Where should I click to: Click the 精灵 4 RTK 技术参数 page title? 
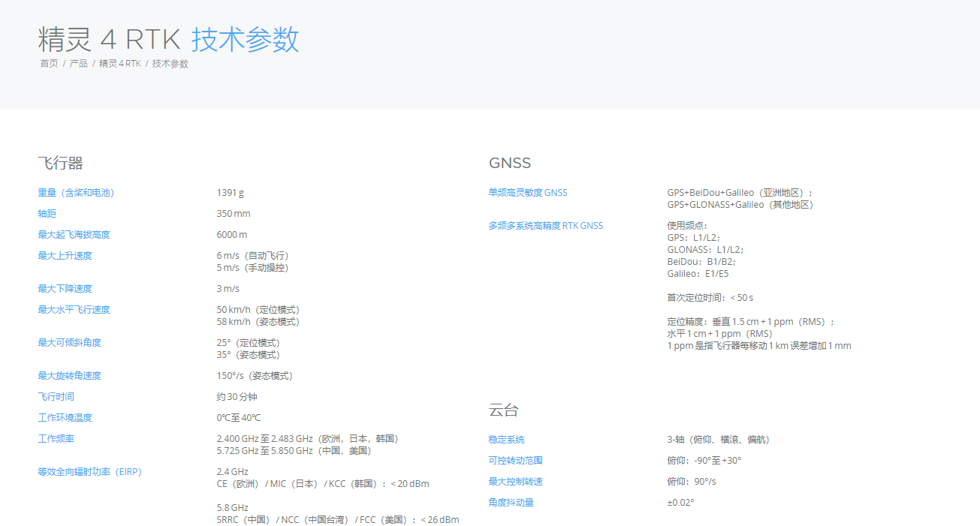tap(169, 39)
